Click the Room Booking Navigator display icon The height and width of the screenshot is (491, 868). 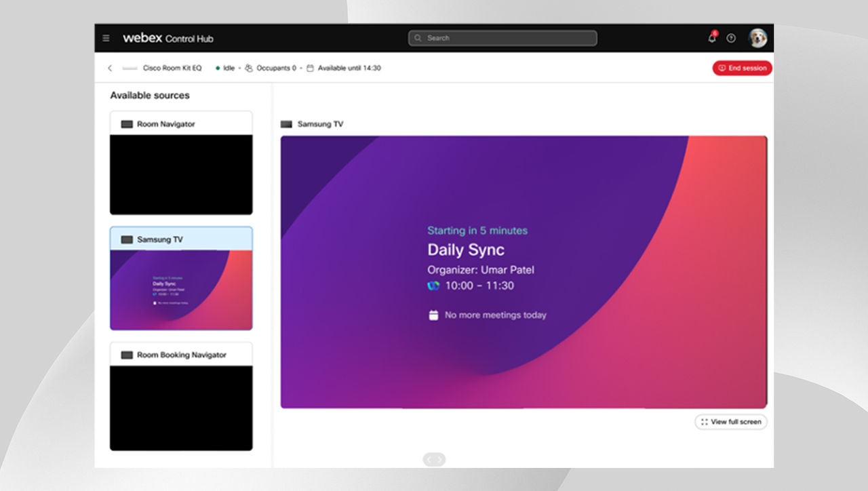pos(127,355)
